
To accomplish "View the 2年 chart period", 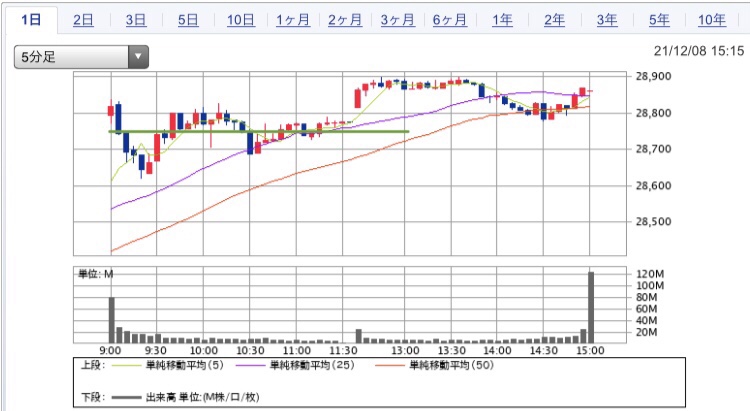I will click(x=554, y=20).
